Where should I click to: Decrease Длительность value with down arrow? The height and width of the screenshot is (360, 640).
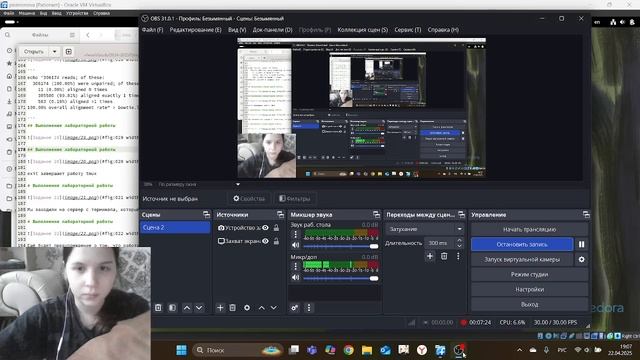[459, 246]
